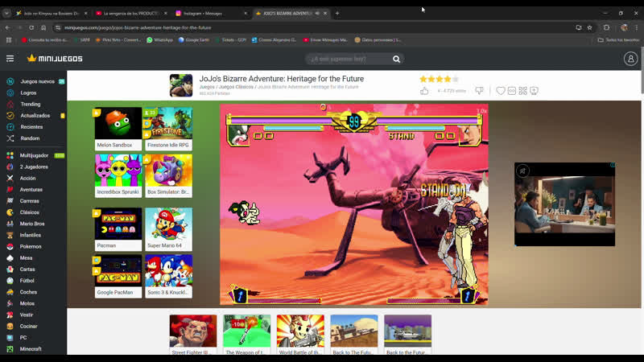Bookmark this page with star icon

tap(590, 27)
